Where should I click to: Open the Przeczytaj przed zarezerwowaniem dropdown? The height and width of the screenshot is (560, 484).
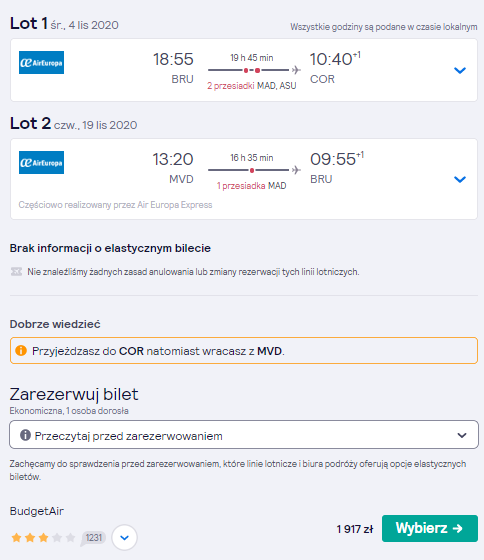(x=244, y=435)
